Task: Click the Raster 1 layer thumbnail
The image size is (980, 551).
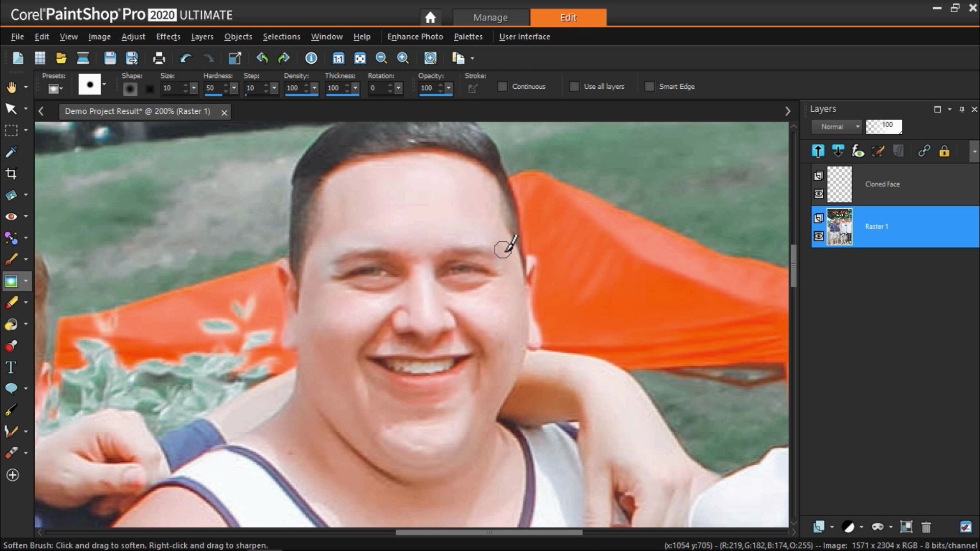Action: coord(839,227)
